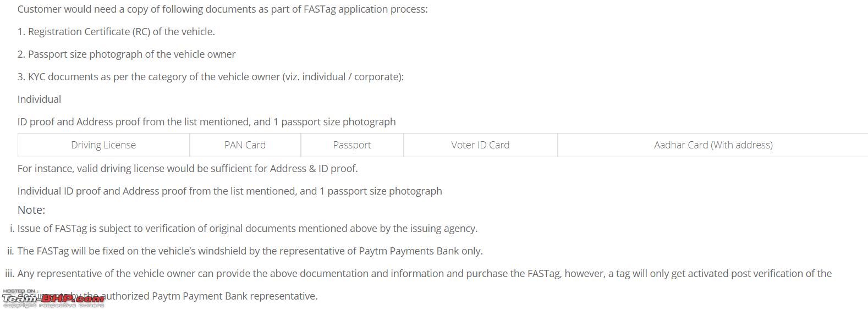868x310 pixels.
Task: Click the Note: heading
Action: pos(31,210)
